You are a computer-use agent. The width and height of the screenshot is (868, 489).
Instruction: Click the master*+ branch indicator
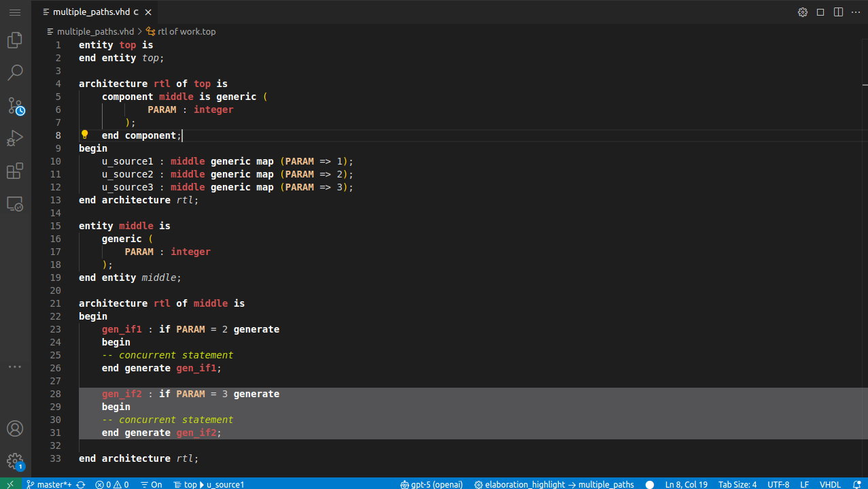tap(50, 484)
